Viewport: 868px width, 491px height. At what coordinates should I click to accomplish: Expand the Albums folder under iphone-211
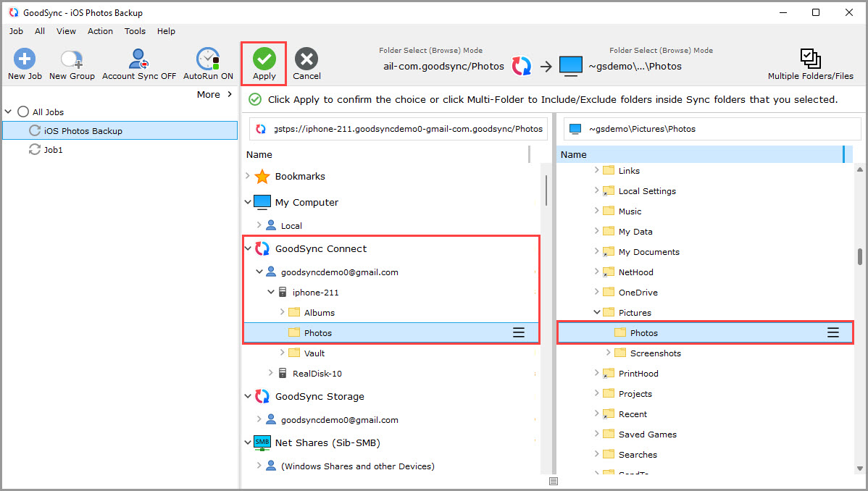pos(283,312)
